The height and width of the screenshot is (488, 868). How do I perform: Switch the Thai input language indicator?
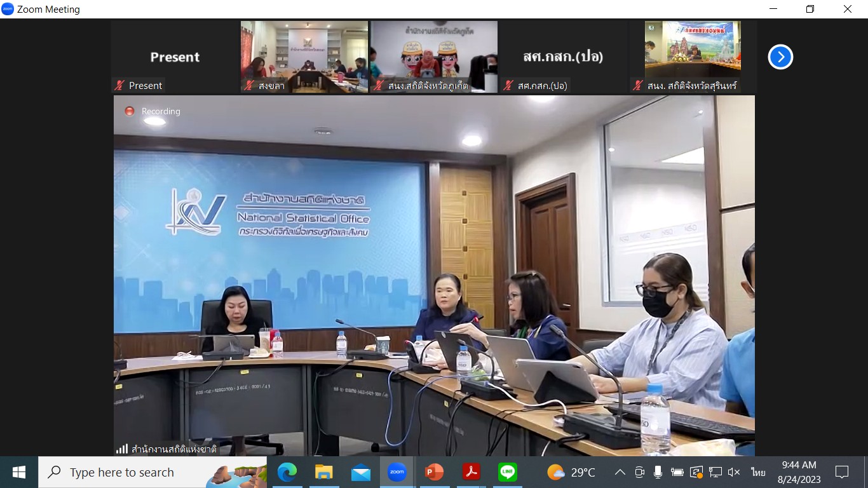tap(757, 472)
